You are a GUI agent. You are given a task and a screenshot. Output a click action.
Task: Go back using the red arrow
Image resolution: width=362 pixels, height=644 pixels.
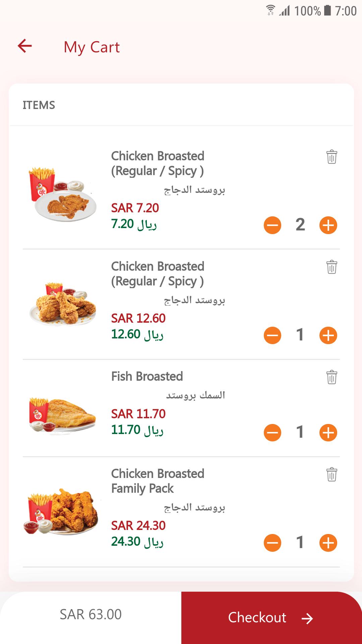25,46
